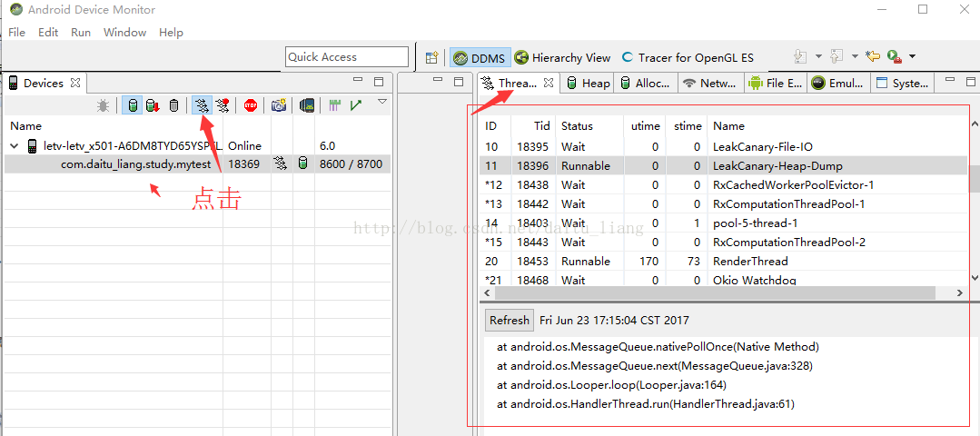The image size is (980, 436).
Task: Switch to Hierarchy View perspective
Action: (562, 57)
